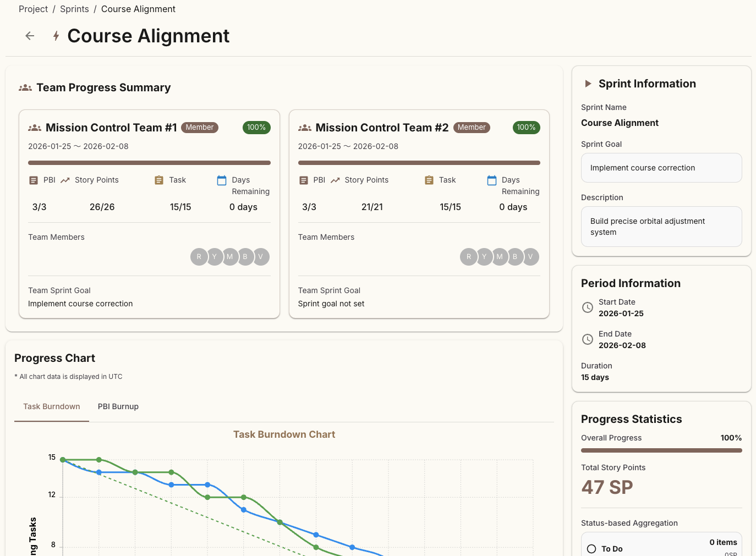
Task: Click the lightning icon beside Course Alignment title
Action: click(55, 35)
